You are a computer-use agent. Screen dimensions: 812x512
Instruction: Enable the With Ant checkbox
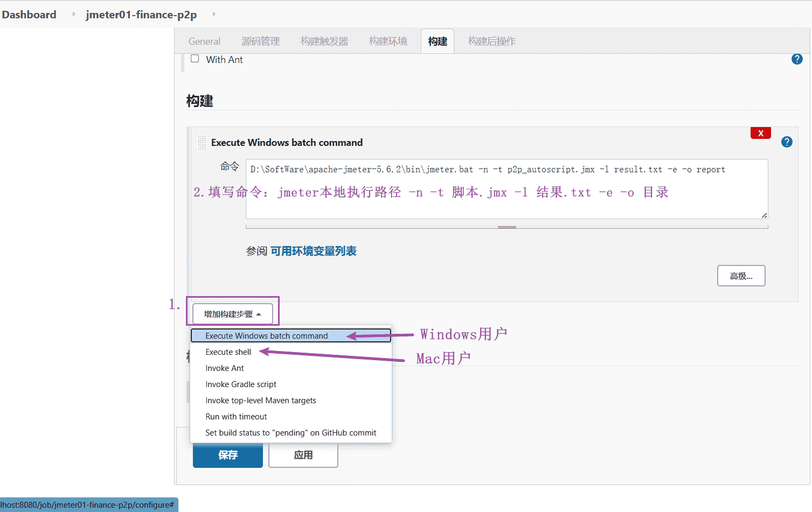195,59
